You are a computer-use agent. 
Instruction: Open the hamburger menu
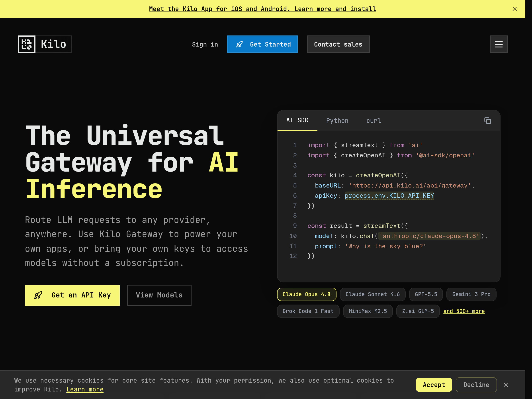coord(499,44)
